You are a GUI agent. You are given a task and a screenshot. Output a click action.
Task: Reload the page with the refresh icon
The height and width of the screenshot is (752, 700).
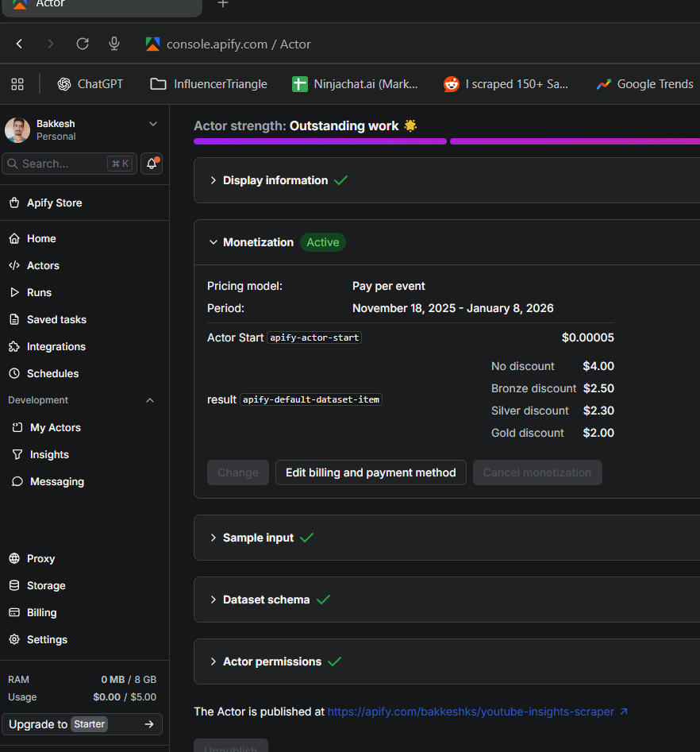click(83, 44)
